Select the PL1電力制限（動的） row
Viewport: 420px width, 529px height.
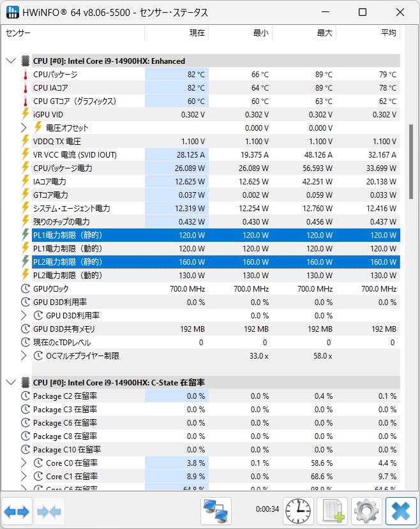point(216,249)
